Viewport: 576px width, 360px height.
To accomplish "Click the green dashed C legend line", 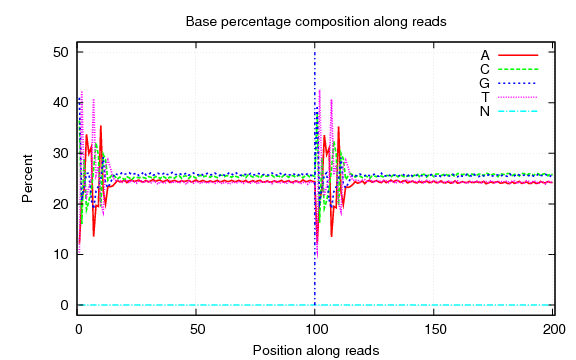I will (x=518, y=69).
